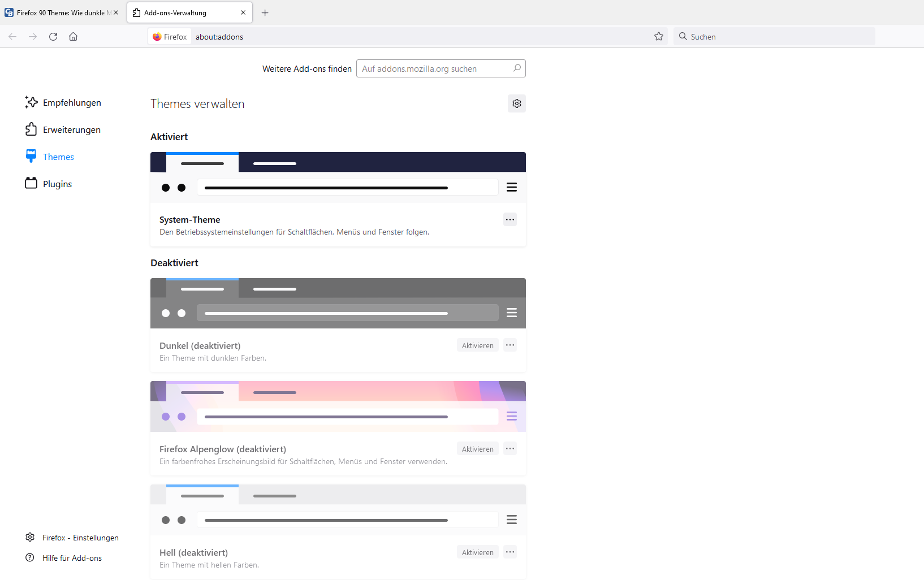Image resolution: width=924 pixels, height=580 pixels.
Task: Click the Firefox identity badge in address bar
Action: pyautogui.click(x=170, y=37)
